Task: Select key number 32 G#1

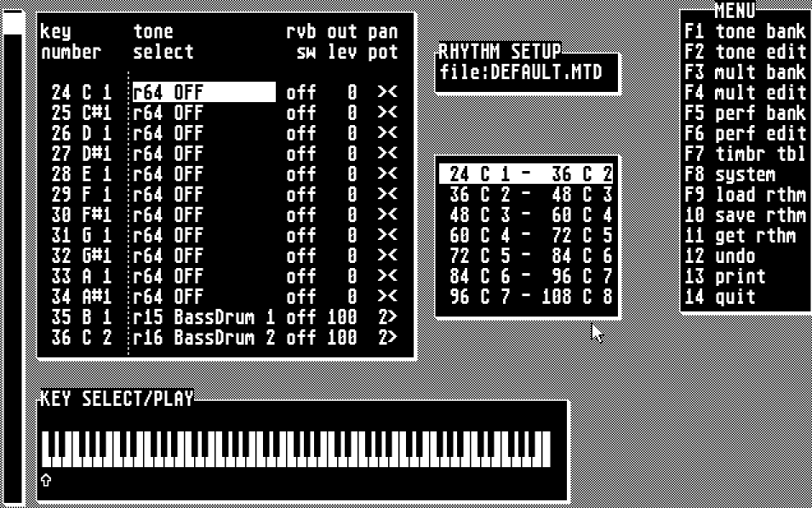Action: pyautogui.click(x=82, y=256)
